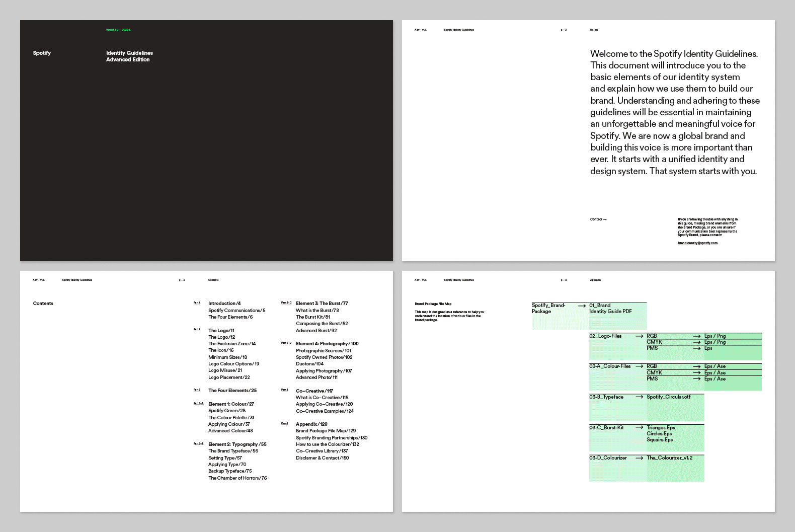Click the 'Contact →' label on the welcome page

[598, 219]
